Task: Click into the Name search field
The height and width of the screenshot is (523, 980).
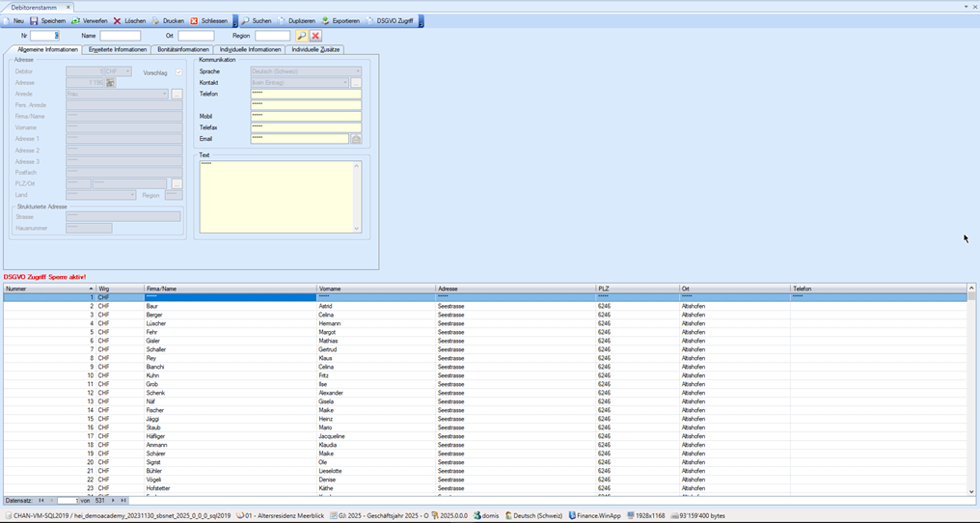Action: [121, 36]
